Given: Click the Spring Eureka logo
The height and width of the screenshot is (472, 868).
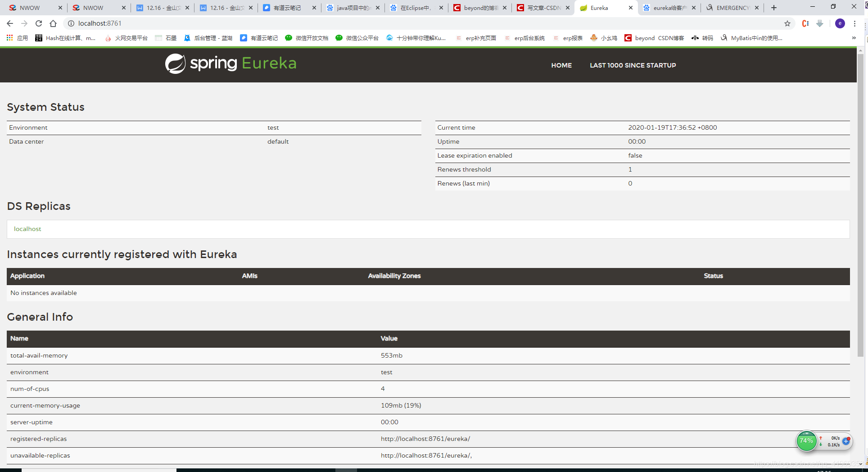Looking at the screenshot, I should (x=231, y=64).
